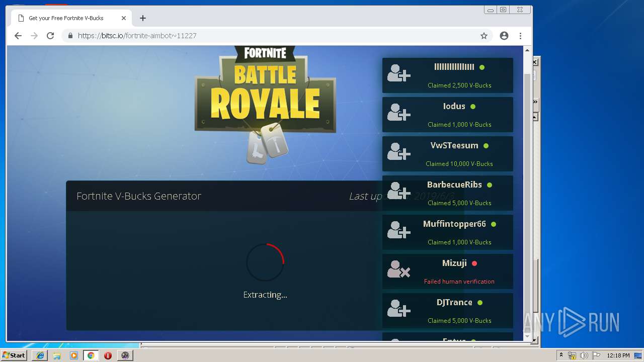
Task: Click 'Claimed 2,500 V-Bucks' text
Action: (459, 85)
